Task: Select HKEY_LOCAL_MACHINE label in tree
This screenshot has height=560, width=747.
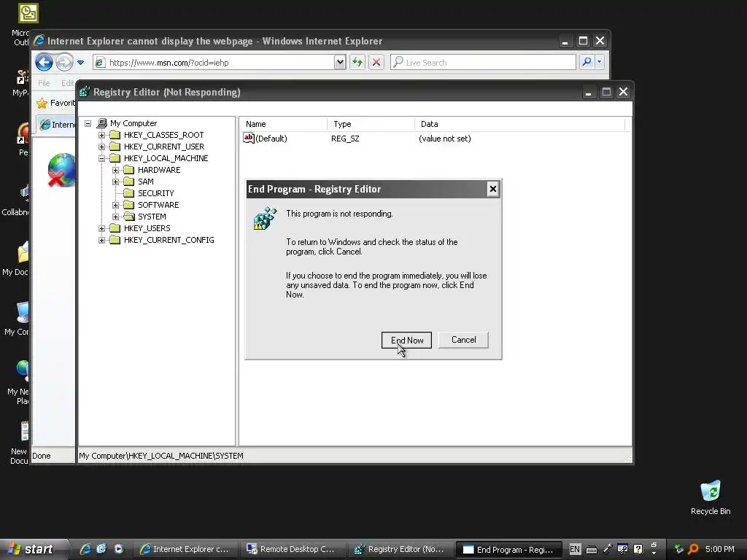Action: [x=166, y=158]
